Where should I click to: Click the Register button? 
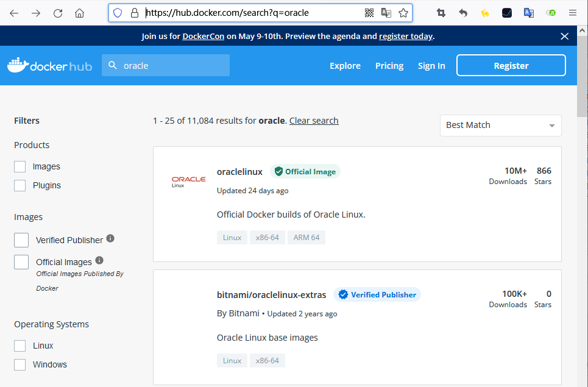[511, 65]
